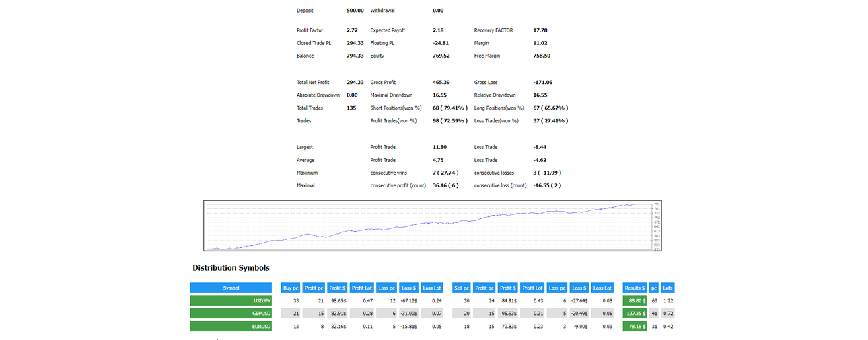Select the largest loss trade value -8.44

click(540, 147)
